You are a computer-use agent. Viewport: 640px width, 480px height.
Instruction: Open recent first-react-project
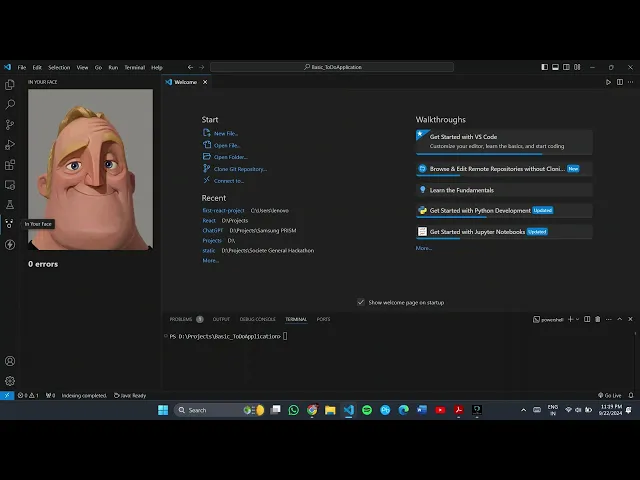point(223,211)
